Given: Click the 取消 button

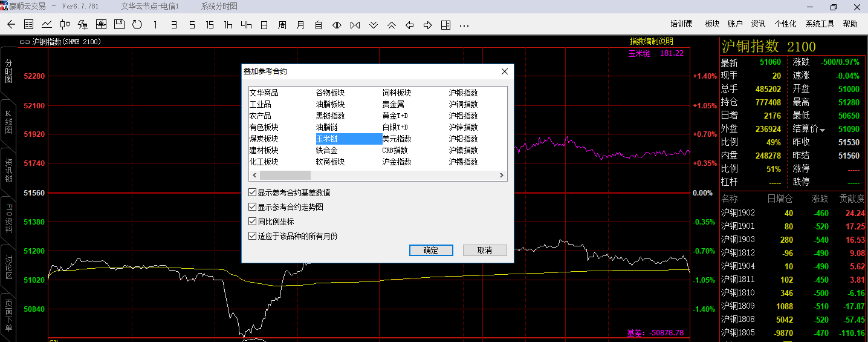Looking at the screenshot, I should (484, 250).
